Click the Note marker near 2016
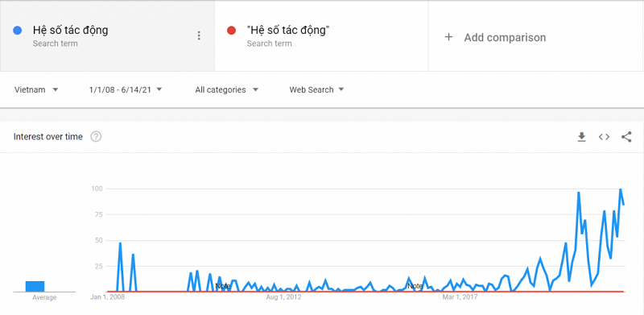Image resolution: width=644 pixels, height=315 pixels. click(415, 286)
